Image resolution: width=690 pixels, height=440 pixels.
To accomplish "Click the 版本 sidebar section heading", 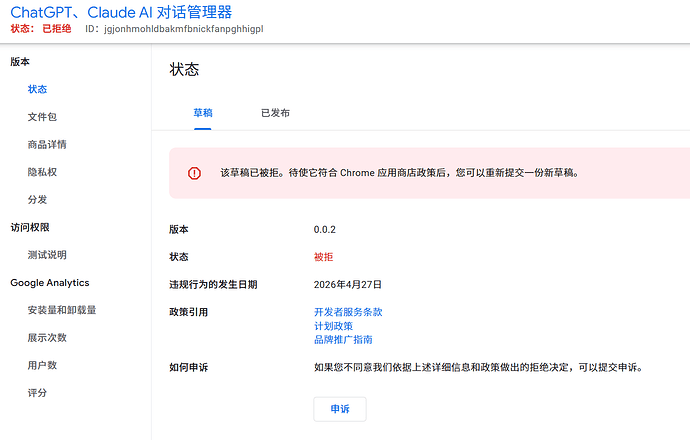I will pos(20,62).
